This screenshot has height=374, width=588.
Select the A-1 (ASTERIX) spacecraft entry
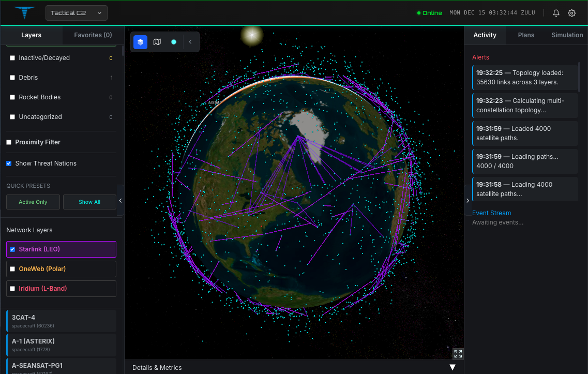click(x=61, y=345)
